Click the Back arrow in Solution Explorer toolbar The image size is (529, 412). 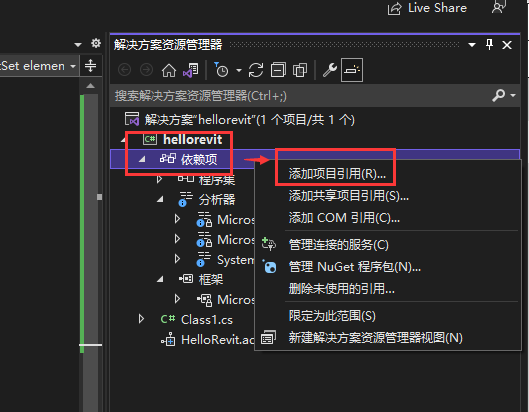(125, 70)
